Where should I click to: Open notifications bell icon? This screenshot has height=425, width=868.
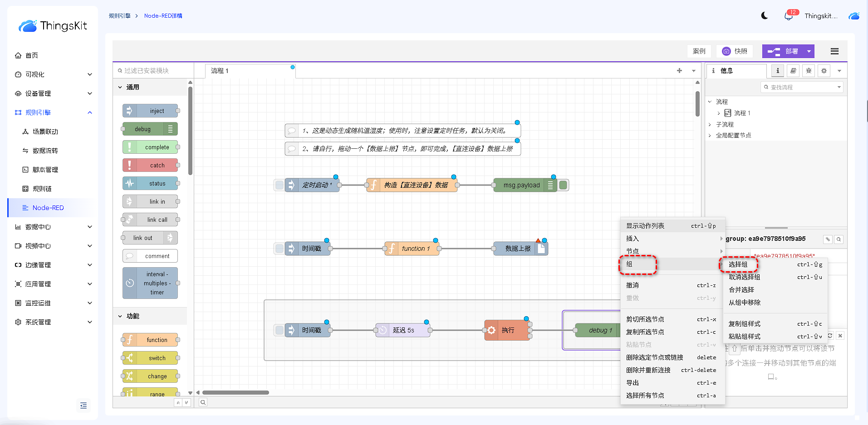[789, 16]
